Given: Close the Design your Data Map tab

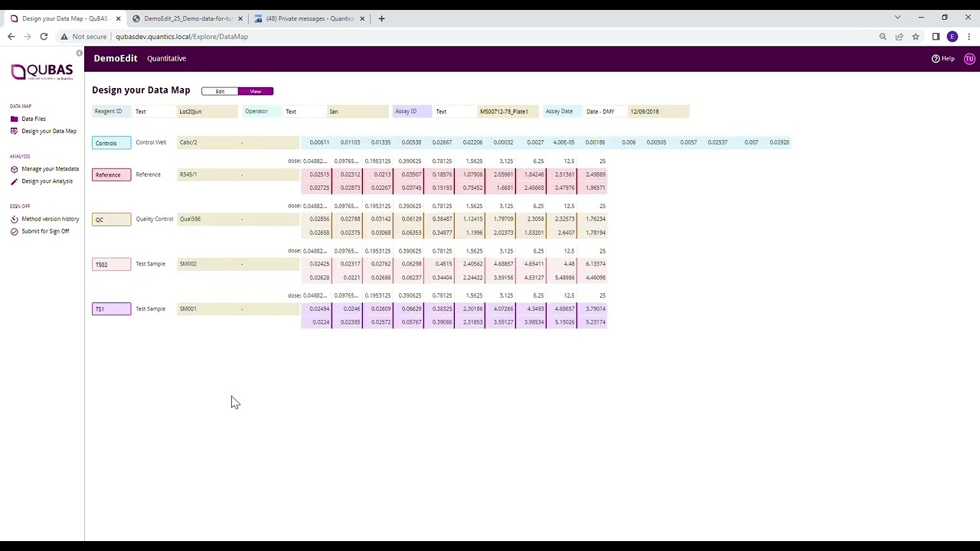Looking at the screenshot, I should tap(118, 18).
